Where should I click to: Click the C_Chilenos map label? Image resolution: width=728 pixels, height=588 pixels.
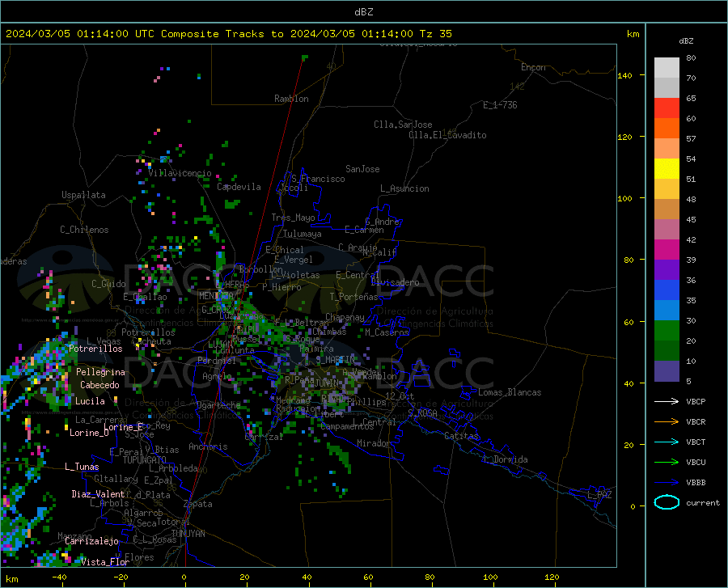(84, 230)
